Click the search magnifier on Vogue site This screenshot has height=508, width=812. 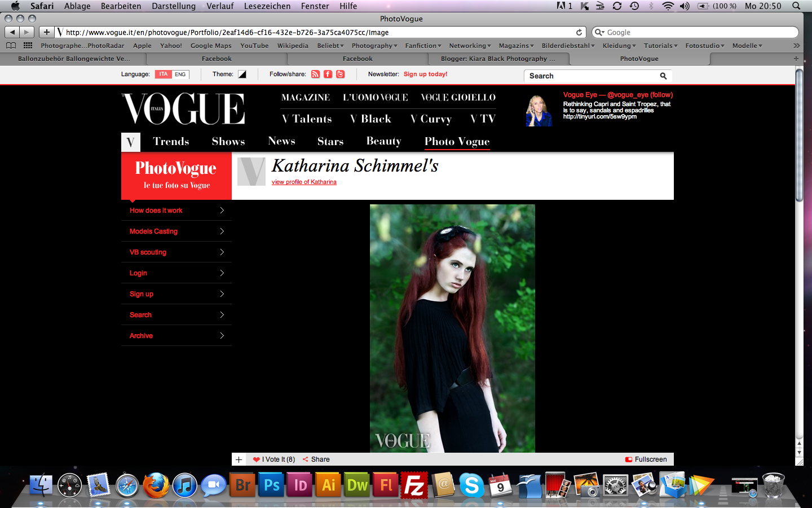[x=663, y=76]
